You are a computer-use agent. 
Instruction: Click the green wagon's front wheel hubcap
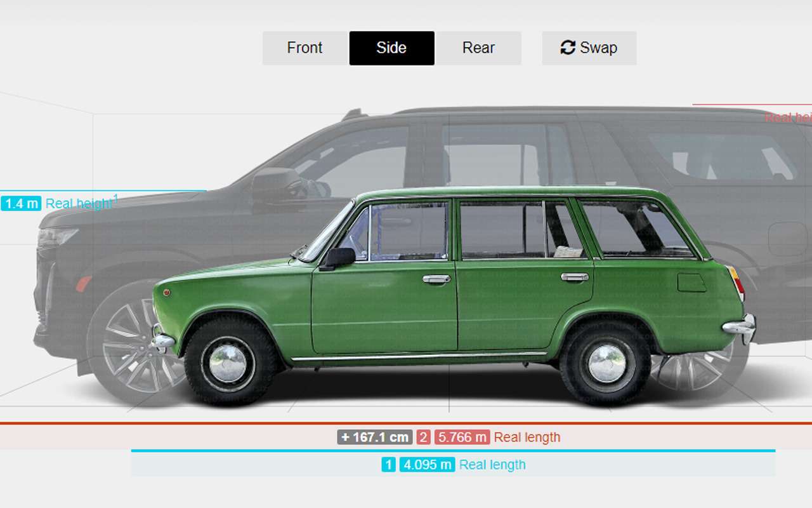tap(228, 363)
